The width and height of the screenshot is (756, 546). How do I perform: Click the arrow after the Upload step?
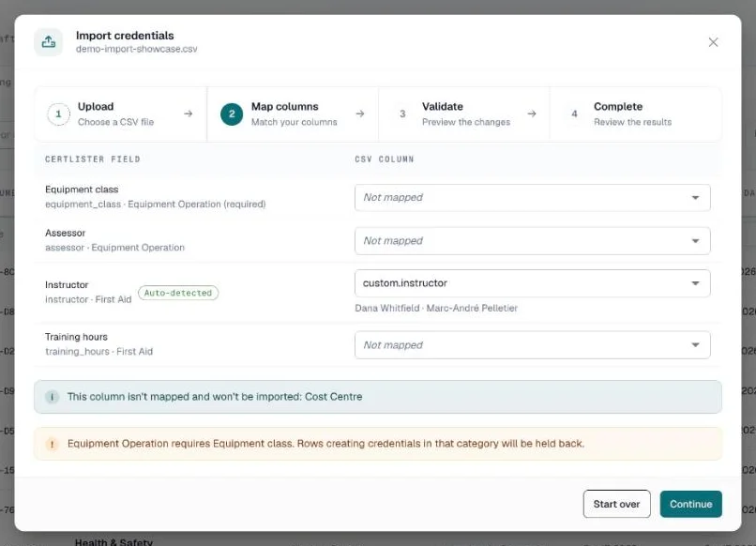click(188, 114)
